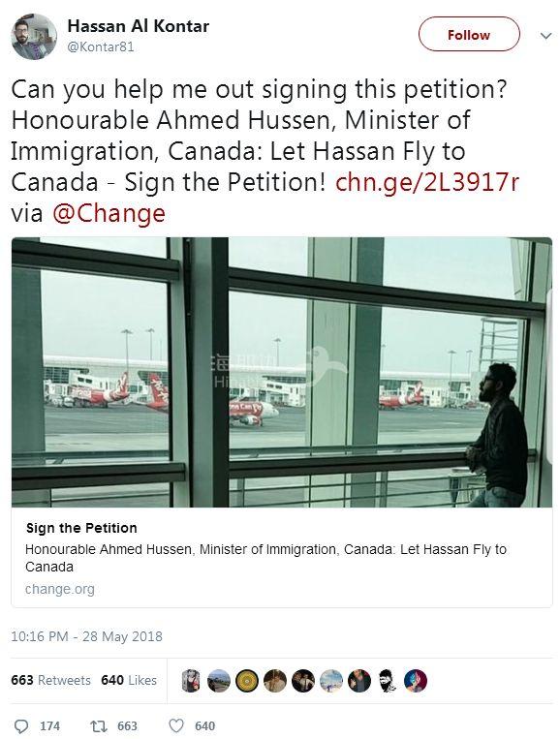Like the tweet with heart icon
Viewport: 560px width, 739px height.
click(175, 725)
